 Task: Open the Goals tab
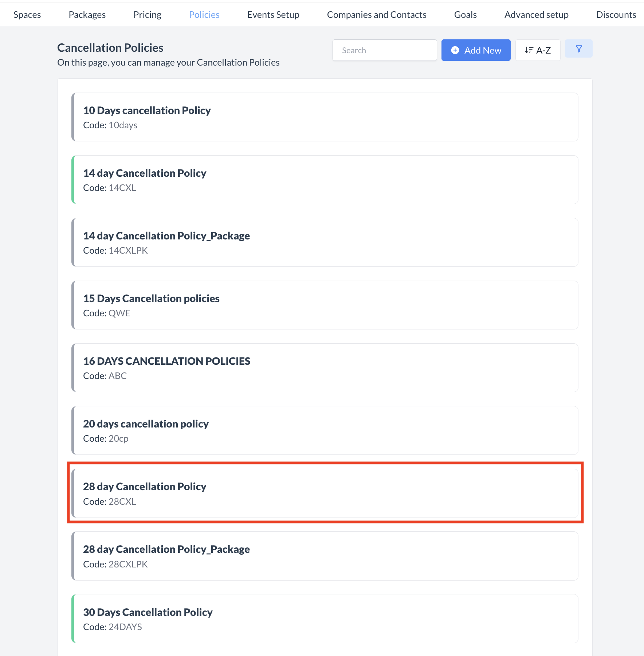coord(465,15)
